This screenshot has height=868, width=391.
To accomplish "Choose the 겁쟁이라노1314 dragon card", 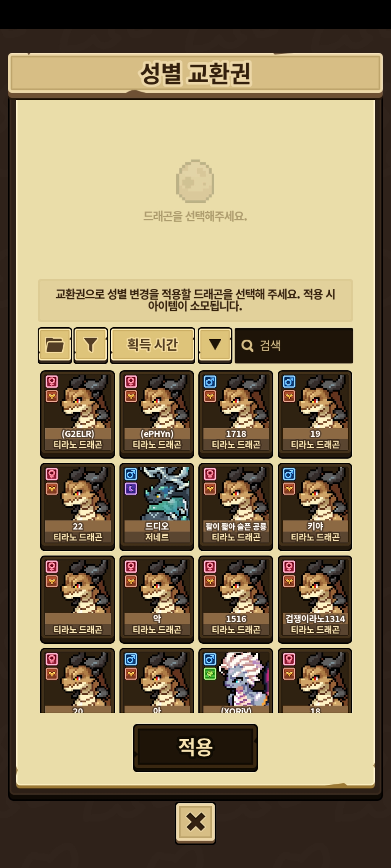I will [315, 599].
